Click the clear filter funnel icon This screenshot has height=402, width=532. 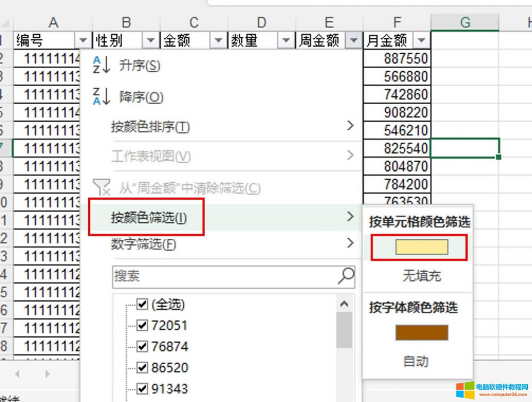tap(102, 187)
